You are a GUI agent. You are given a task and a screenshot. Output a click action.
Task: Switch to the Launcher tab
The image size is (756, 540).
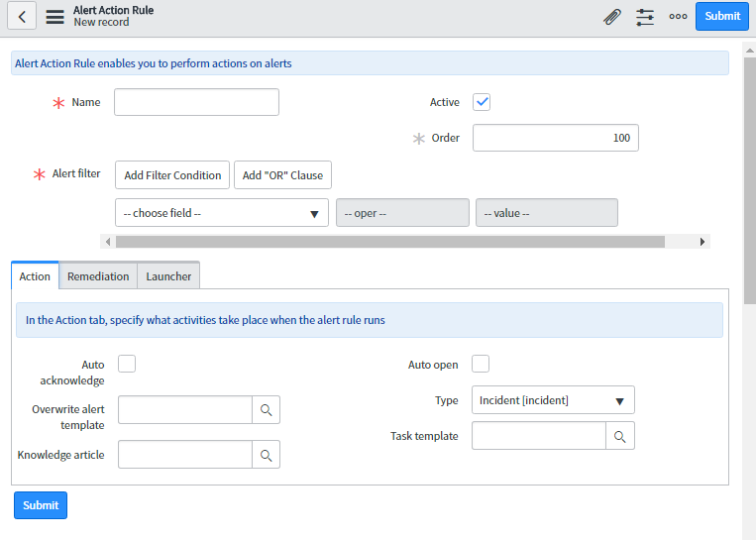(x=168, y=276)
